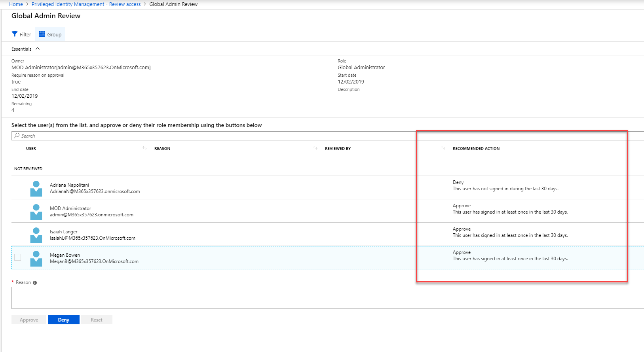Viewport: 644px width, 352px height.
Task: Select Isaiah Langer's user avatar icon
Action: pyautogui.click(x=36, y=235)
